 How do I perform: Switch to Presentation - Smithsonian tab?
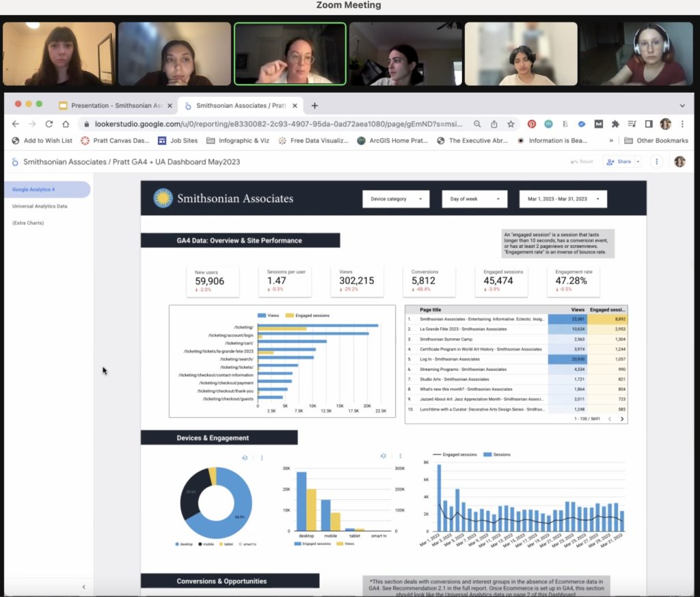pos(115,106)
